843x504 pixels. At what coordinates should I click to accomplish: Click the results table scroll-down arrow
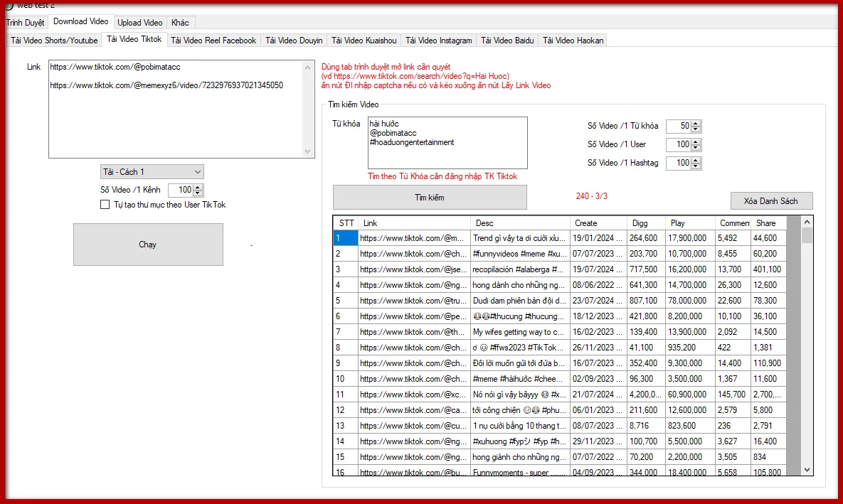(807, 470)
